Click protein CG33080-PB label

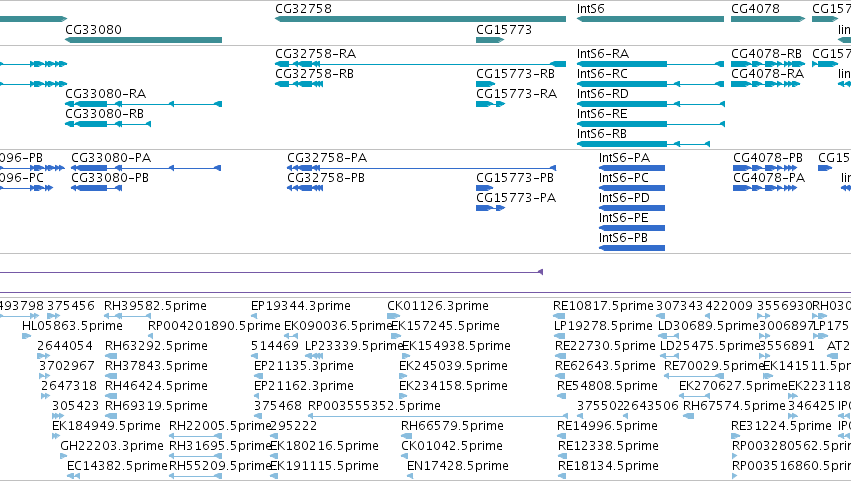tap(110, 178)
